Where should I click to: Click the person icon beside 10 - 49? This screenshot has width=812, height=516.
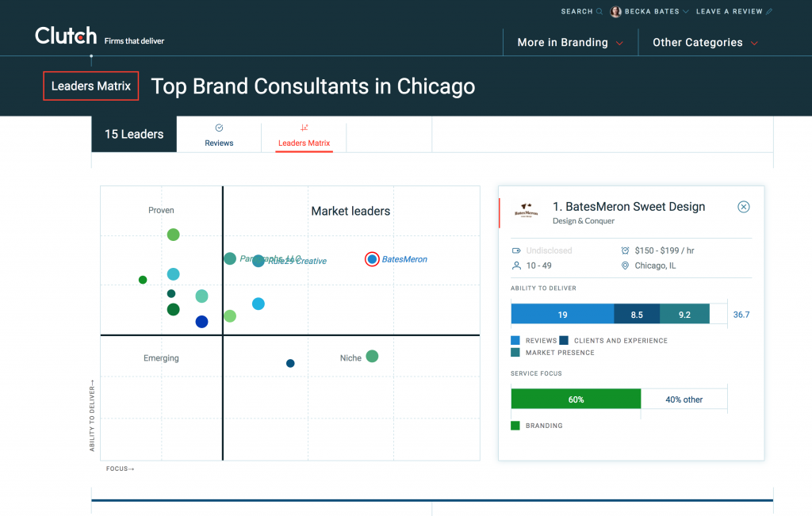point(516,266)
